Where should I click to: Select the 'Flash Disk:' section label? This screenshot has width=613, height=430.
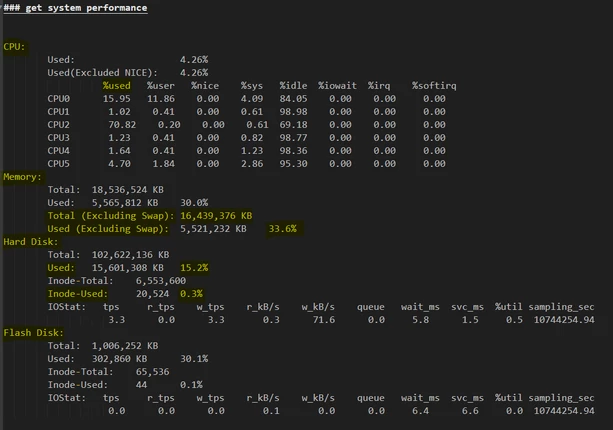pos(33,333)
